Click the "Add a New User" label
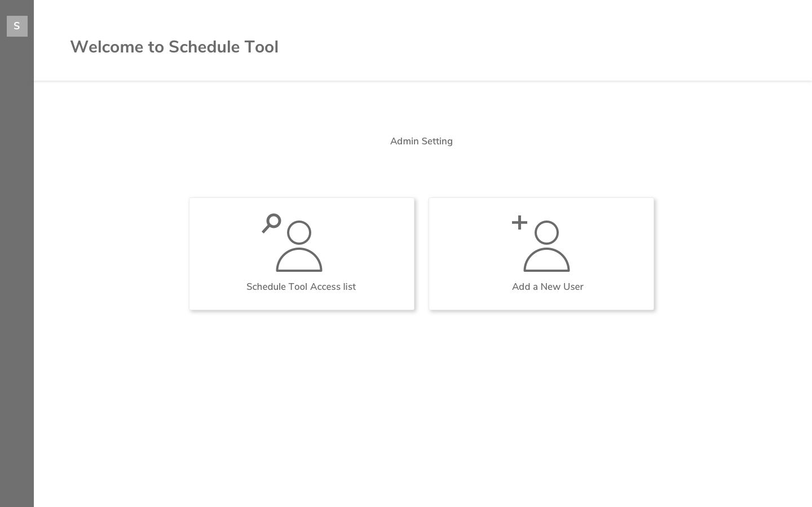This screenshot has height=507, width=812. [548, 286]
